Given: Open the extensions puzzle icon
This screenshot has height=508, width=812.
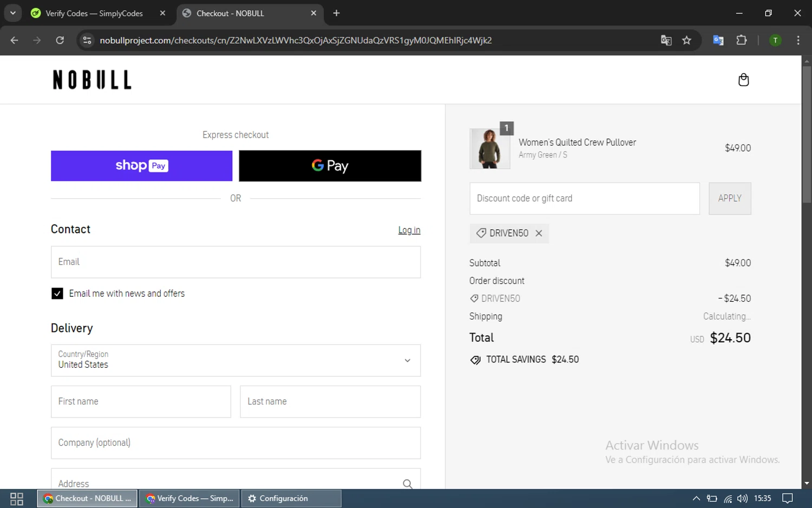Looking at the screenshot, I should [x=742, y=40].
